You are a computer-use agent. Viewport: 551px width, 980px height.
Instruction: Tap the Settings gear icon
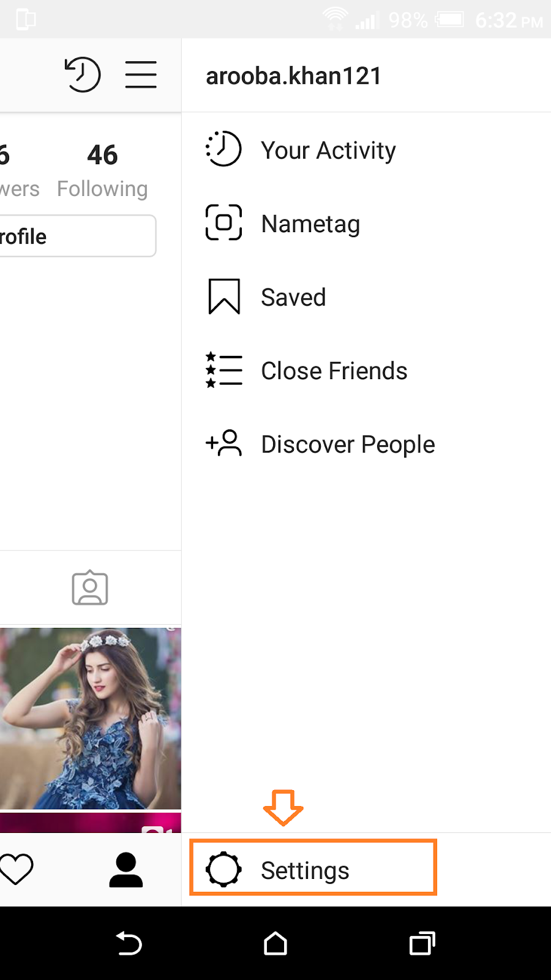click(x=223, y=869)
